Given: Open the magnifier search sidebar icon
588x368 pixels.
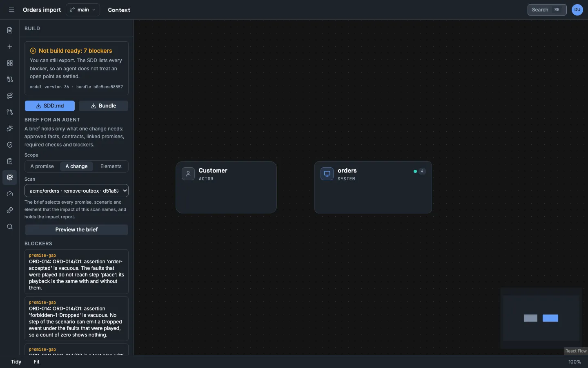Looking at the screenshot, I should click(x=10, y=227).
